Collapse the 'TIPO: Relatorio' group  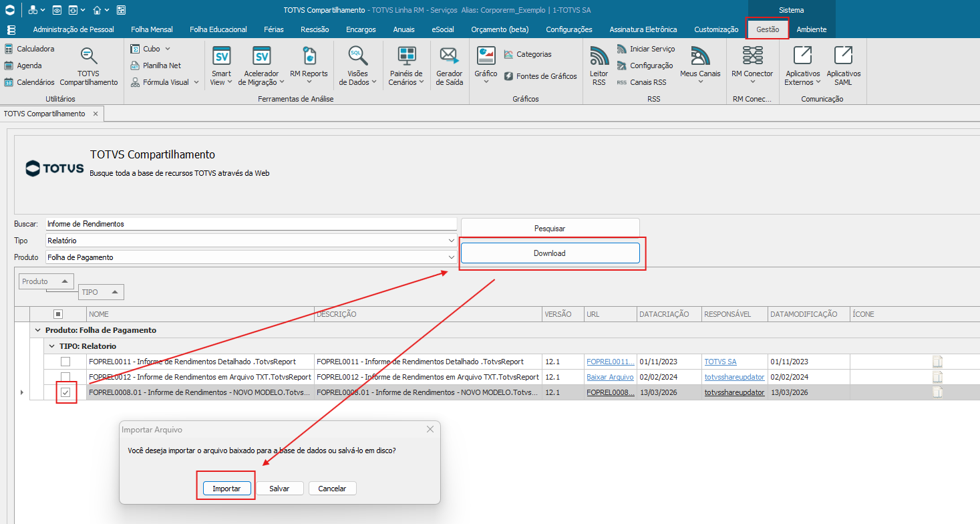coord(51,346)
